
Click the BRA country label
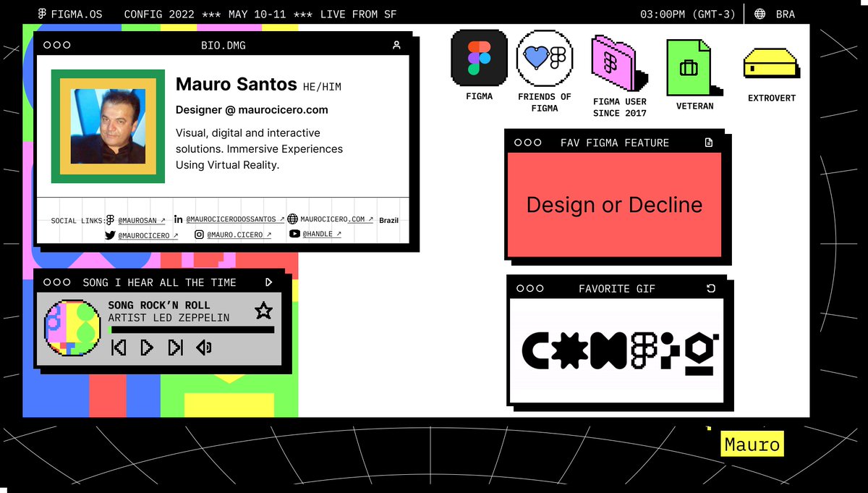785,14
